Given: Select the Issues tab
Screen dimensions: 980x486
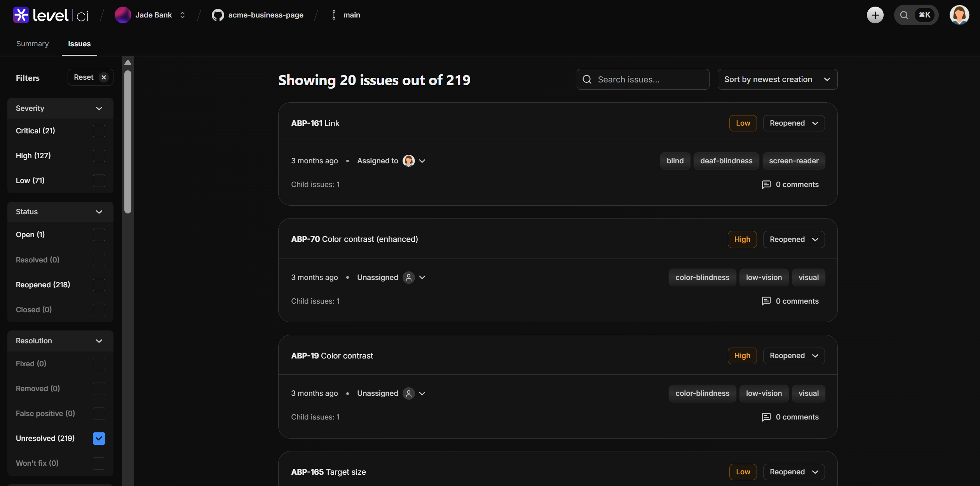Looking at the screenshot, I should [x=79, y=44].
